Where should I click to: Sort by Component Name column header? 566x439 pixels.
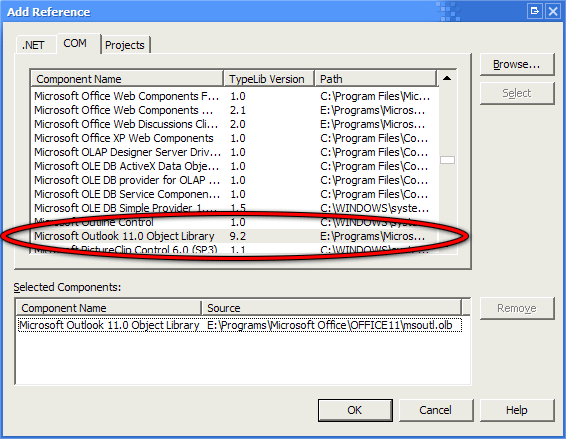coord(127,79)
